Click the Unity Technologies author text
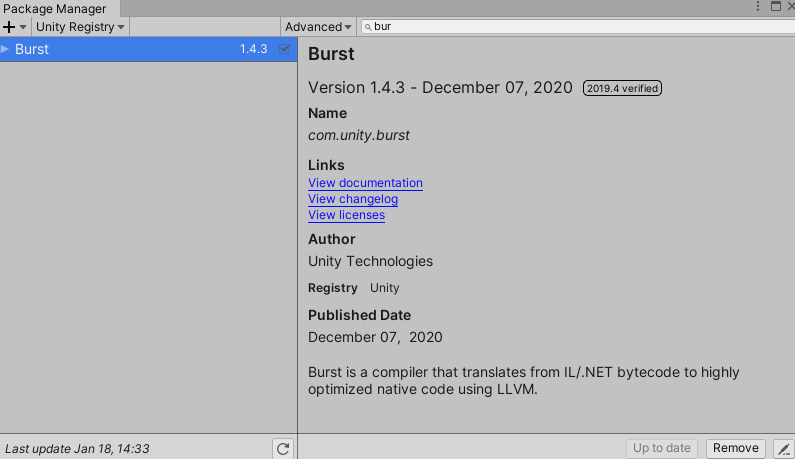Screen dimensions: 795x459 point(371,261)
